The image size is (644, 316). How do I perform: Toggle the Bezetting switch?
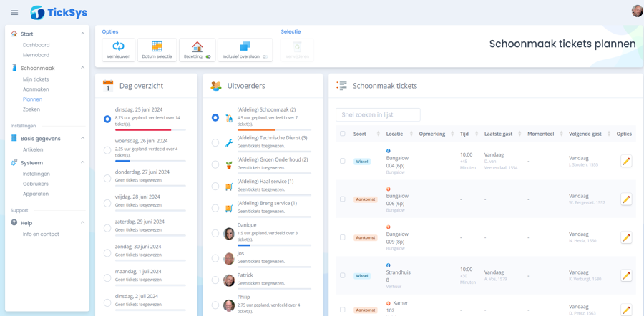click(208, 56)
